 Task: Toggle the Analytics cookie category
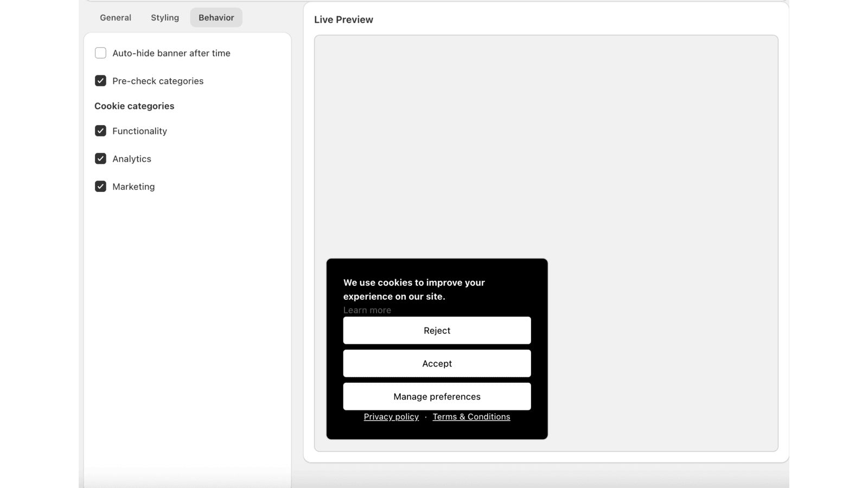(100, 158)
